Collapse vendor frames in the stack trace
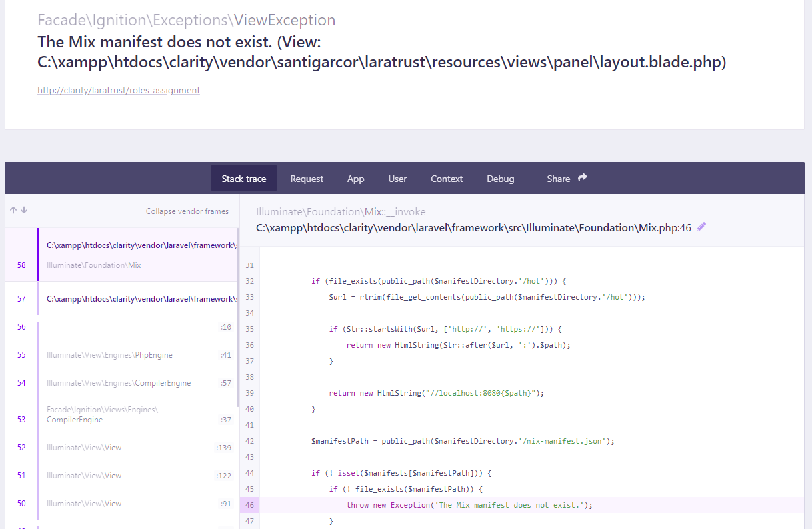Image resolution: width=812 pixels, height=529 pixels. [x=187, y=211]
